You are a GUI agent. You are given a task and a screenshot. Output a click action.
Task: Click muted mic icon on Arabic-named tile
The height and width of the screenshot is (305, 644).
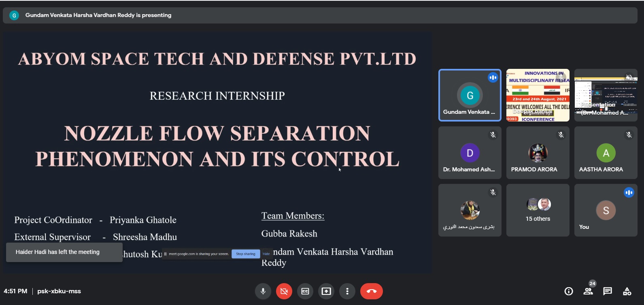coord(493,192)
